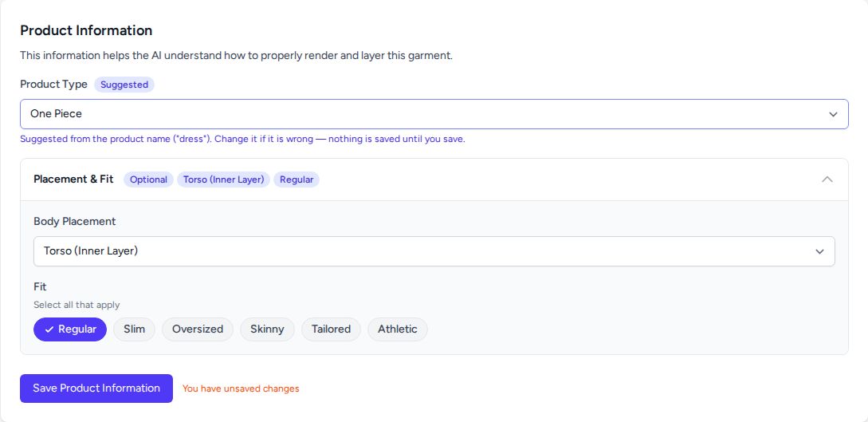Open the Product Type select showing One Piece

click(x=434, y=114)
